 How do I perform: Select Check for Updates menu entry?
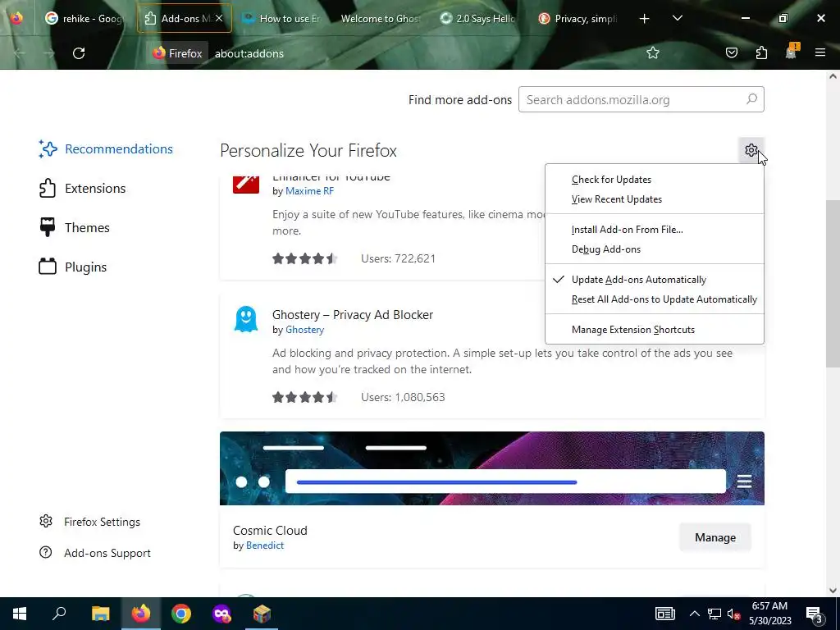click(654, 180)
